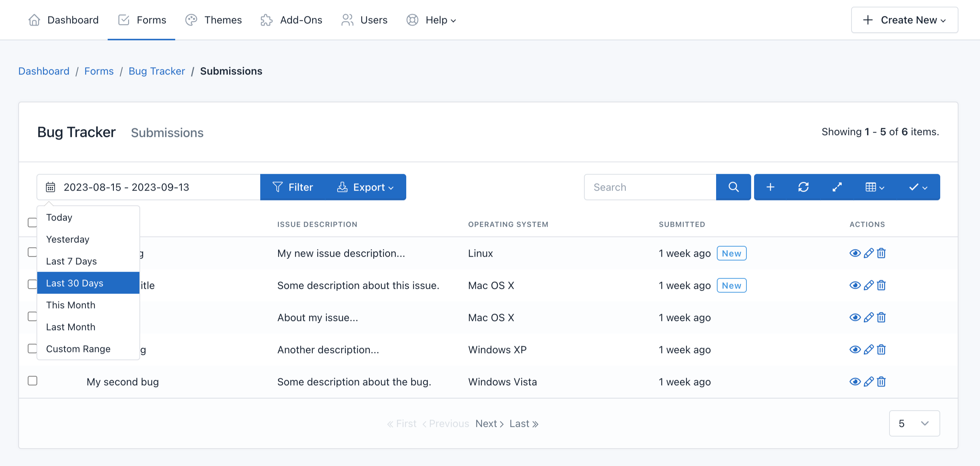Screen dimensions: 980x466
Task: Click the search magnifier icon
Action: 733,187
